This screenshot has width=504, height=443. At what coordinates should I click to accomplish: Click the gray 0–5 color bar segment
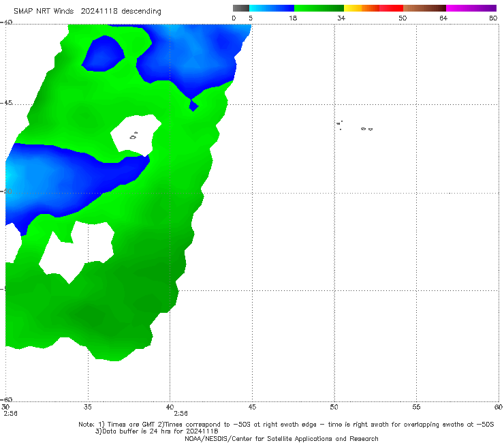click(x=240, y=8)
